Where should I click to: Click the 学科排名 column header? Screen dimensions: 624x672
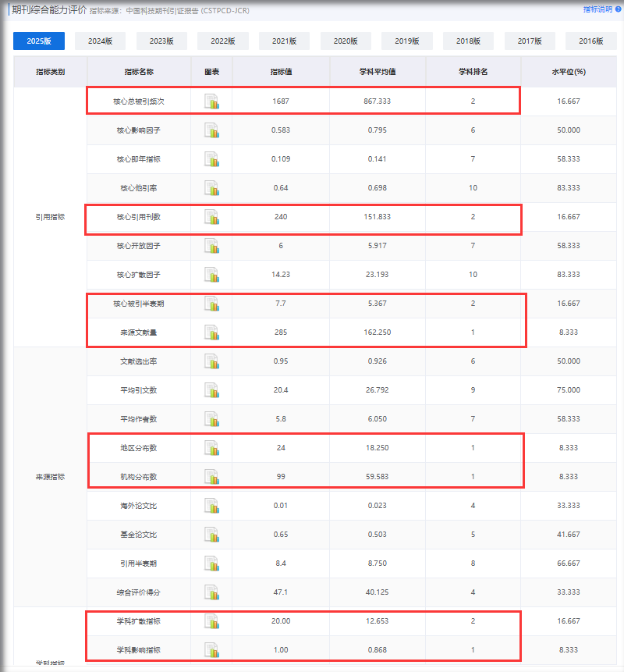pyautogui.click(x=473, y=72)
